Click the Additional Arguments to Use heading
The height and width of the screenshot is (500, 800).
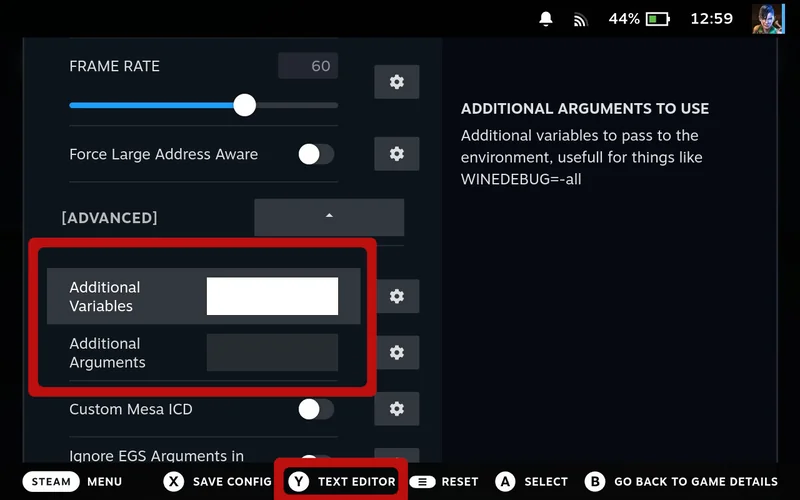pyautogui.click(x=585, y=109)
